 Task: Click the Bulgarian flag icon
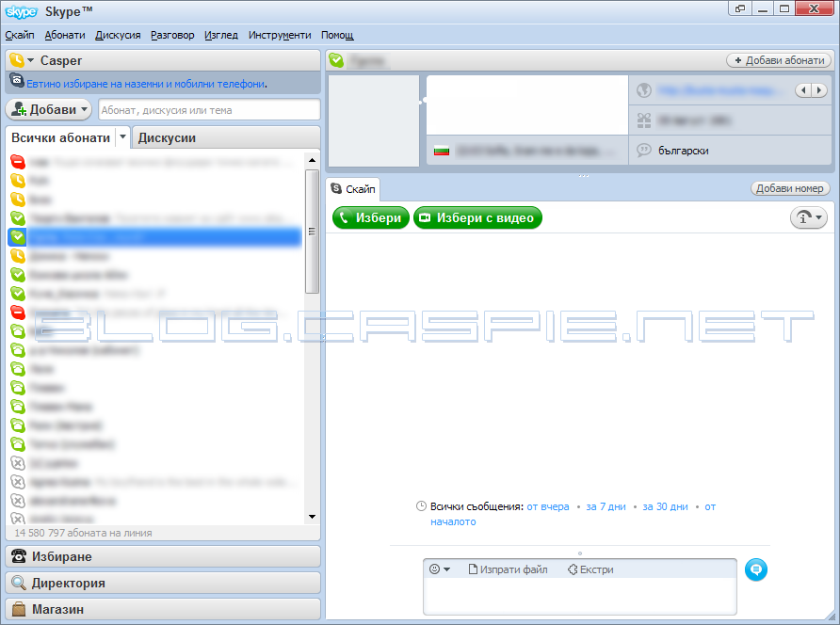(x=442, y=151)
